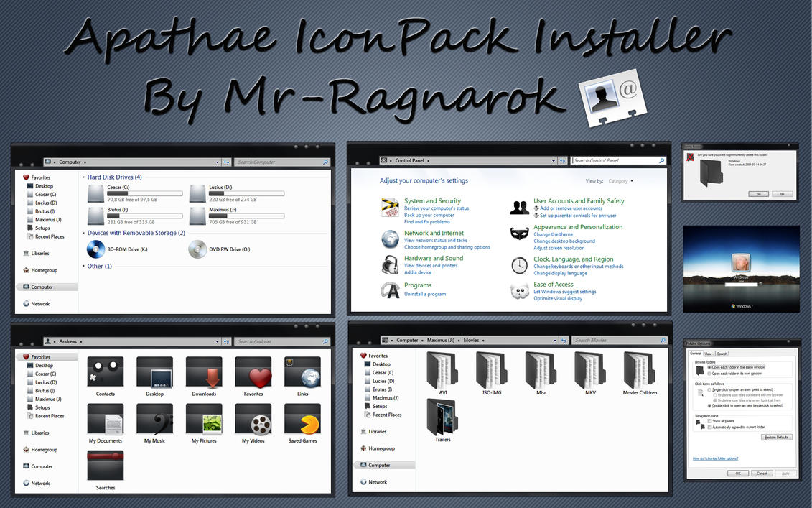Open the Searches folder icon
Image resolution: width=812 pixels, height=508 pixels.
pos(105,466)
